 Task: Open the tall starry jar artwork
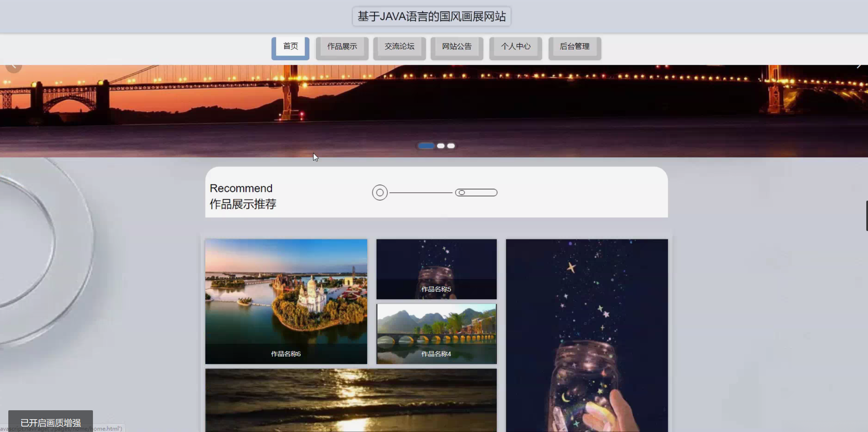click(x=587, y=335)
